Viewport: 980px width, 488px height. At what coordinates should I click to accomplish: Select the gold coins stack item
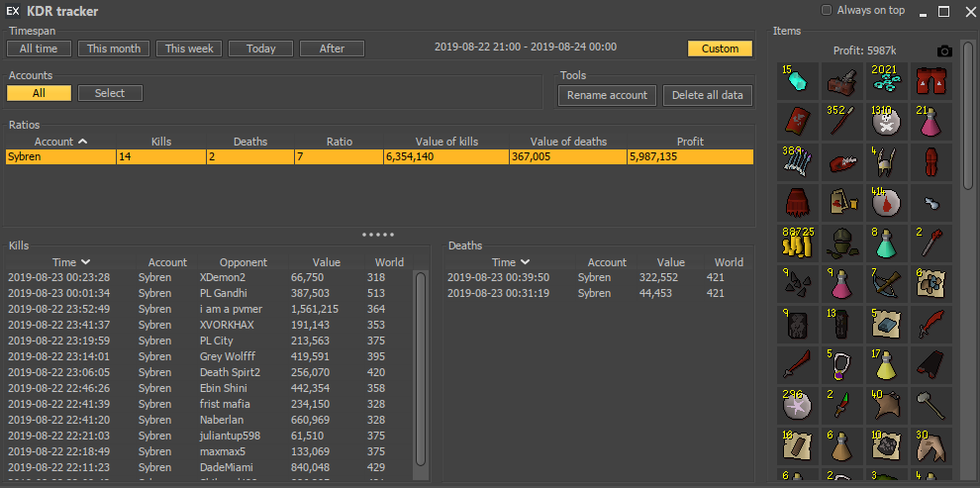point(798,242)
